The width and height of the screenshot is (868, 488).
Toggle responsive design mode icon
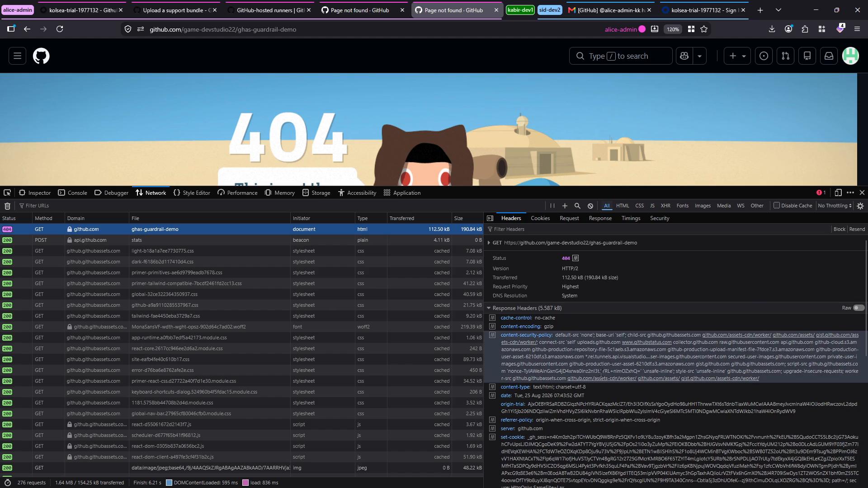click(838, 192)
